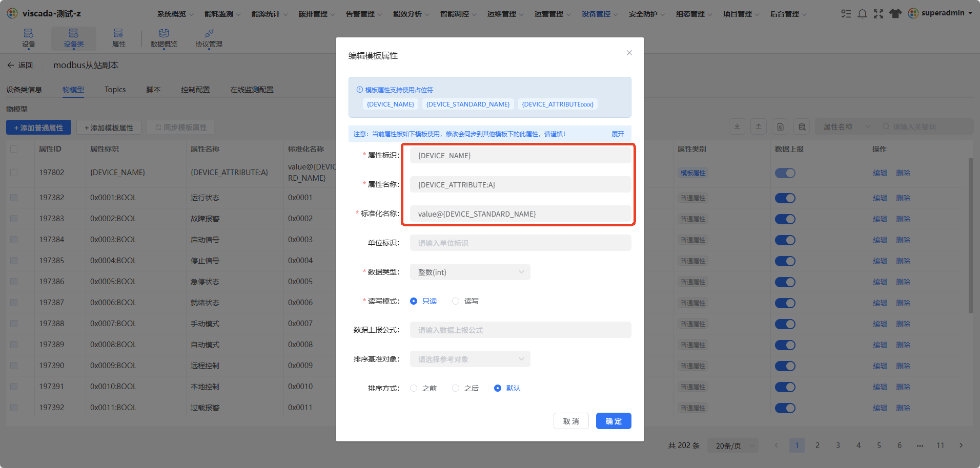The image size is (980, 468).
Task: Switch to 设备类信息 tab
Action: tap(24, 90)
